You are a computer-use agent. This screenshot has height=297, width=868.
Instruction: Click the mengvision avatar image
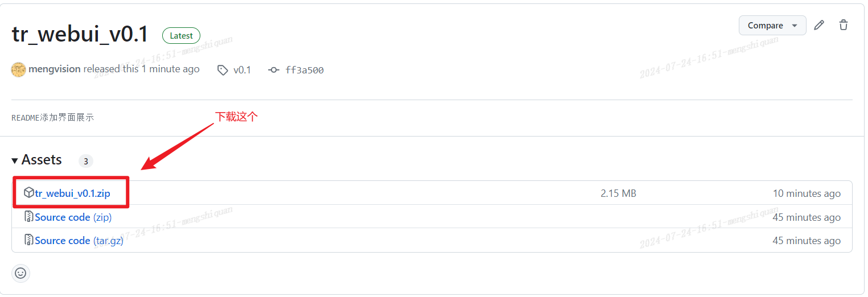pos(19,69)
